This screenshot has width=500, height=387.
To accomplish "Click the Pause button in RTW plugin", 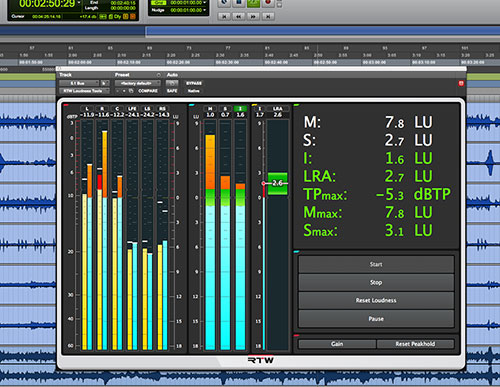I will point(376,319).
